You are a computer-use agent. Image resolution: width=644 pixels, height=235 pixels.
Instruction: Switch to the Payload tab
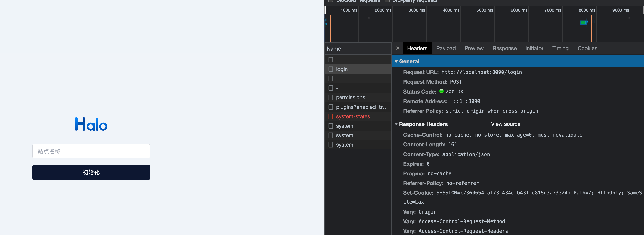446,48
